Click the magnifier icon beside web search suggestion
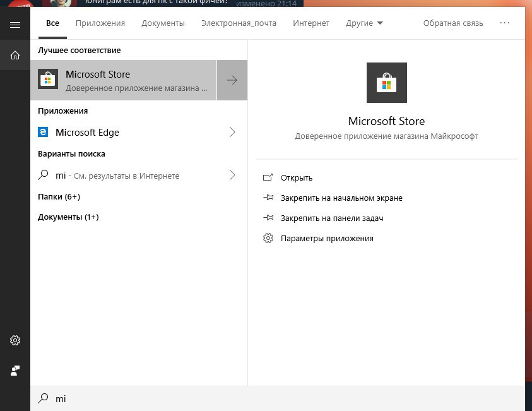This screenshot has height=411, width=532. click(x=43, y=175)
